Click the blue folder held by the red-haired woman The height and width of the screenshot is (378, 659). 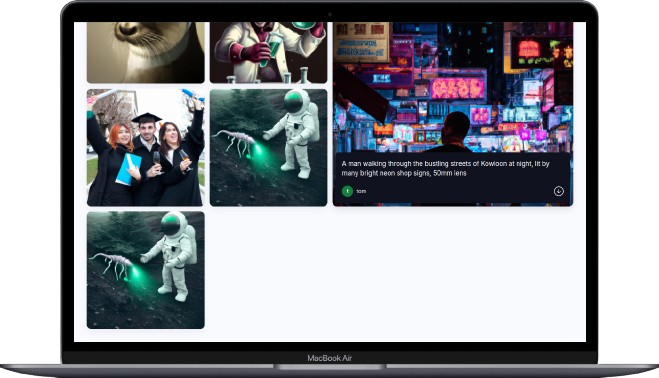(127, 169)
